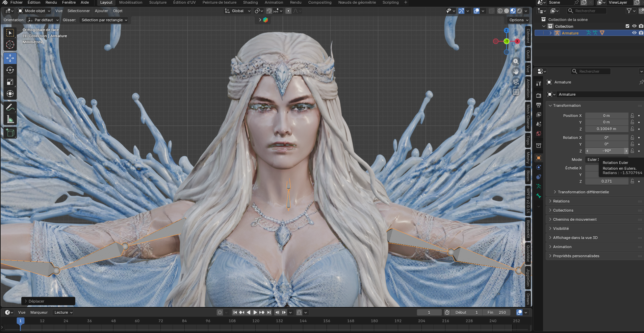Open the Physics properties tab
This screenshot has width=644, height=333.
[539, 167]
